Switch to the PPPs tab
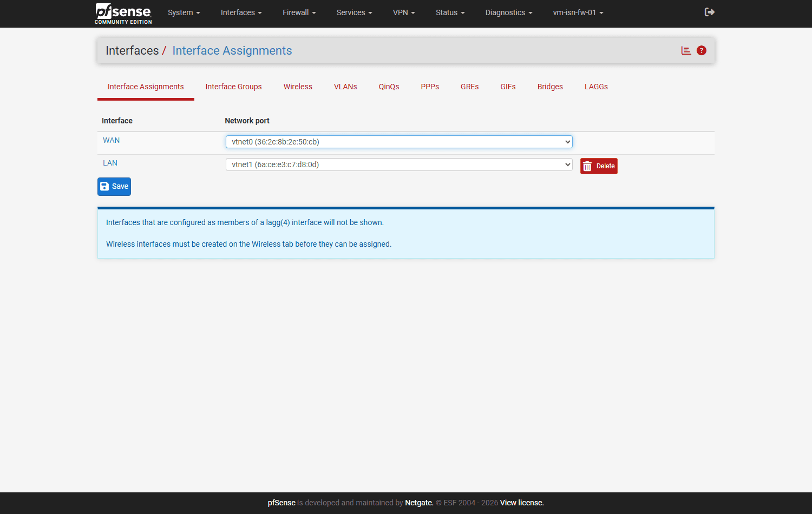 tap(430, 87)
